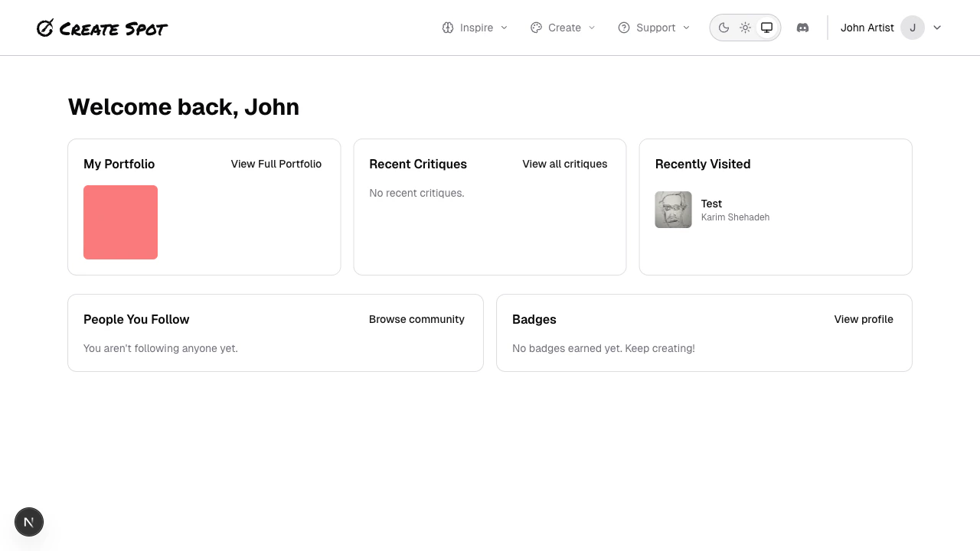This screenshot has width=980, height=551.
Task: Click the palette icon beside Create
Action: [536, 28]
